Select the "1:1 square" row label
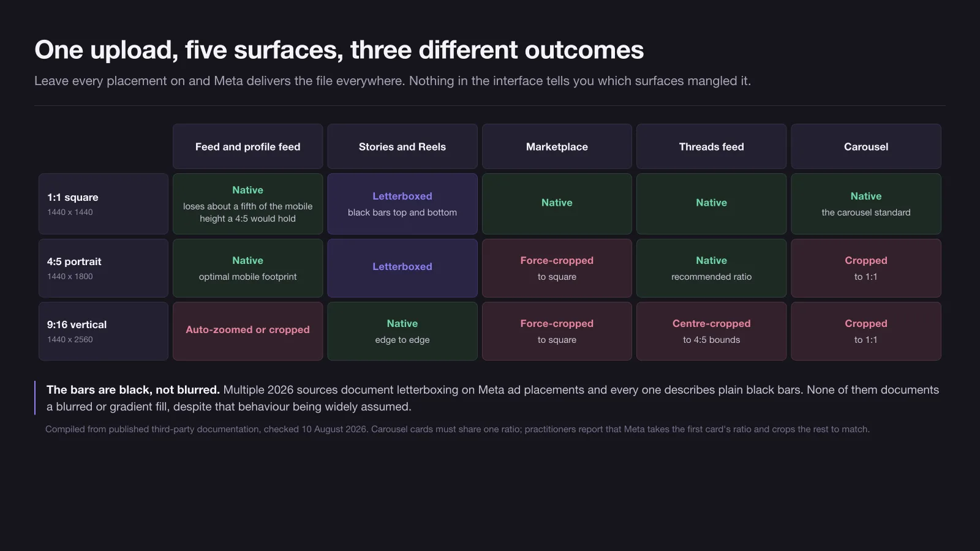Screen dimensions: 980x551 (104, 204)
